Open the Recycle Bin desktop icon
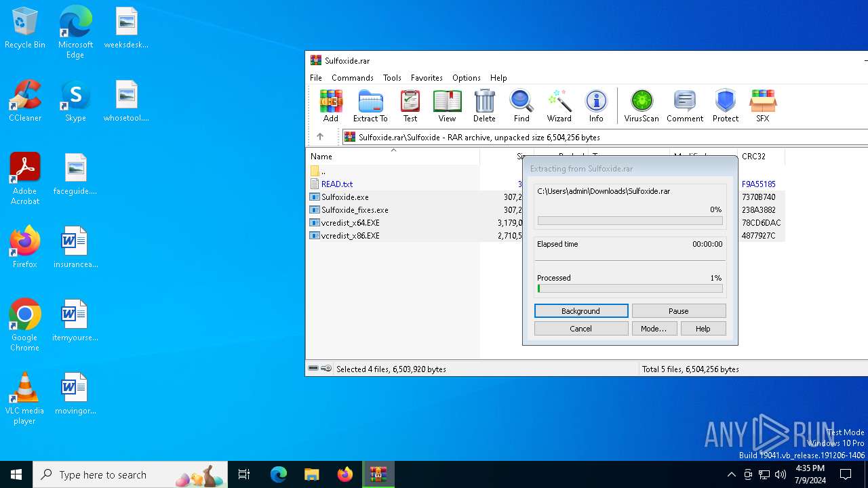 pyautogui.click(x=25, y=28)
